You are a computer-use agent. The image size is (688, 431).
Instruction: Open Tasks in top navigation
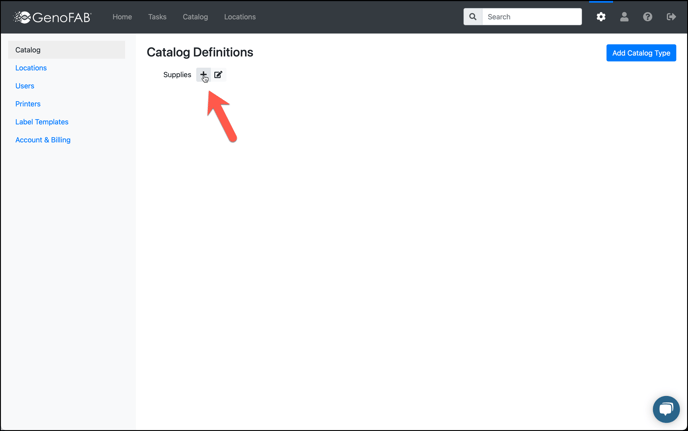157,17
